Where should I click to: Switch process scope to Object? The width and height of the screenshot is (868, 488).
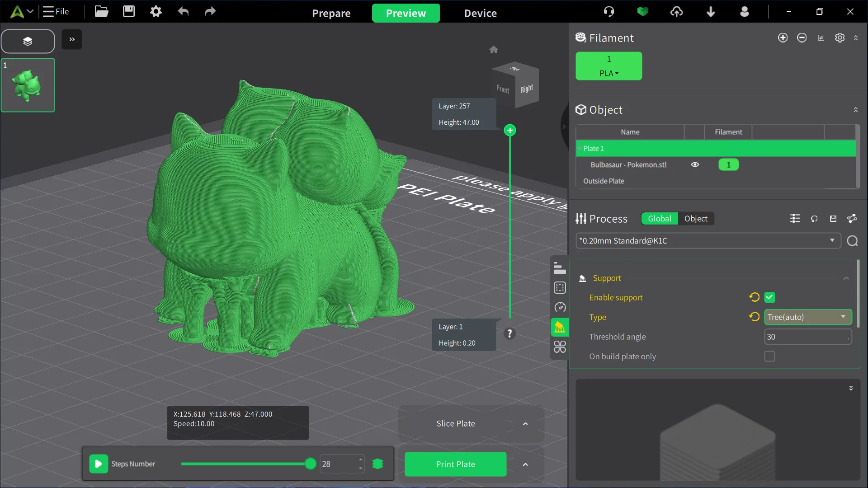696,219
